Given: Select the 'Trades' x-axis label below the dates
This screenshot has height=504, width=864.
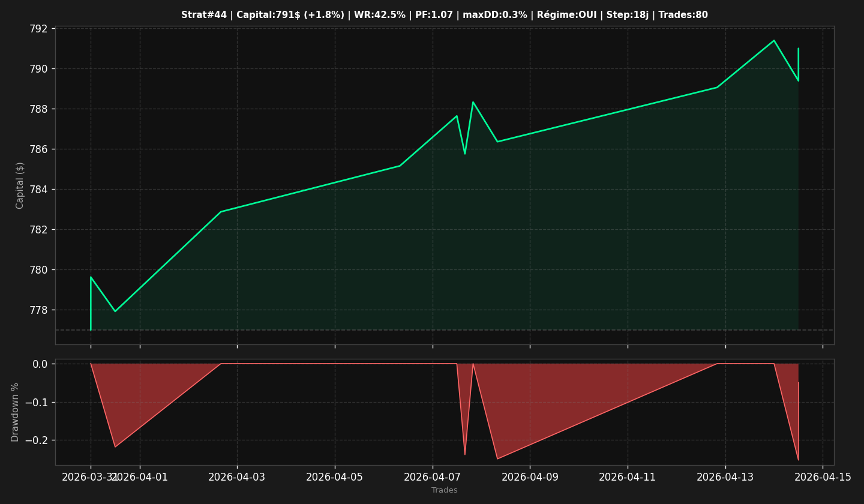Looking at the screenshot, I should click(444, 490).
